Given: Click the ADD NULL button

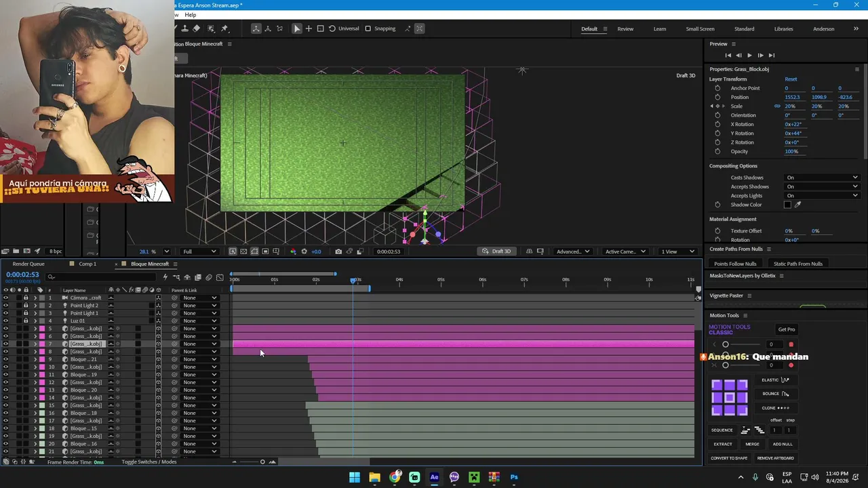Looking at the screenshot, I should click(x=783, y=445).
